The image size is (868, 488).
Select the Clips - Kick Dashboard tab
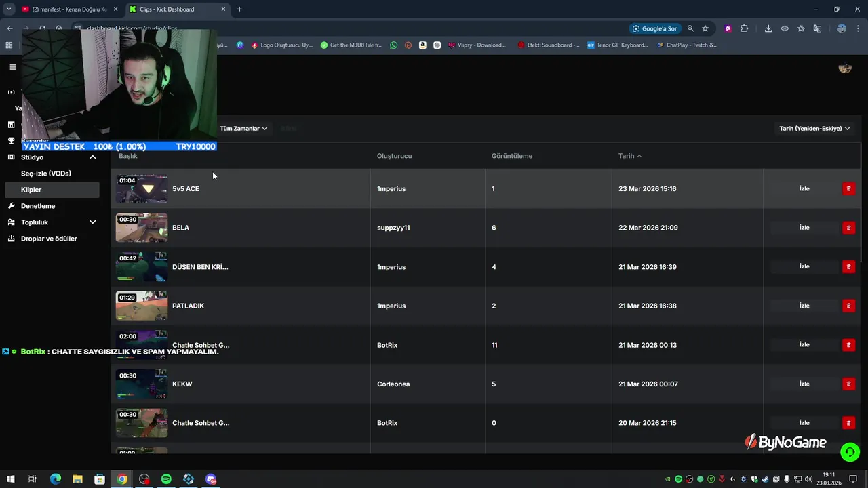[179, 9]
